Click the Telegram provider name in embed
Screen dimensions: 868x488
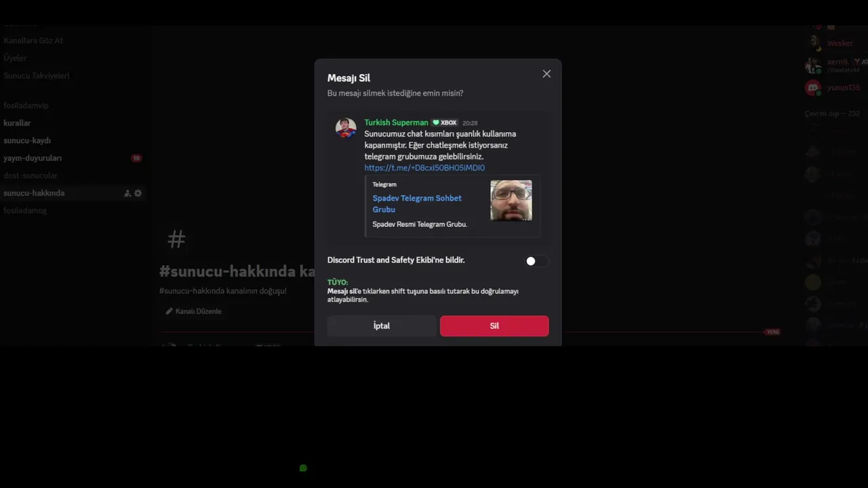click(384, 184)
